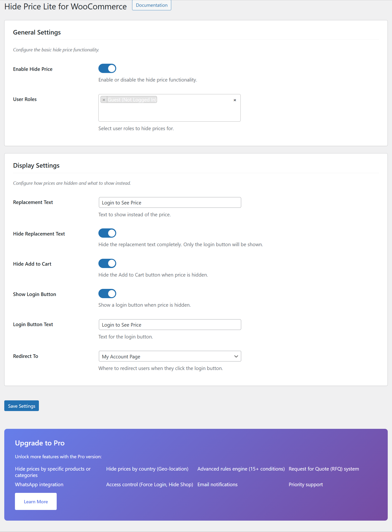Open the Redirect To chevron
Image resolution: width=392 pixels, height=532 pixels.
(236, 356)
